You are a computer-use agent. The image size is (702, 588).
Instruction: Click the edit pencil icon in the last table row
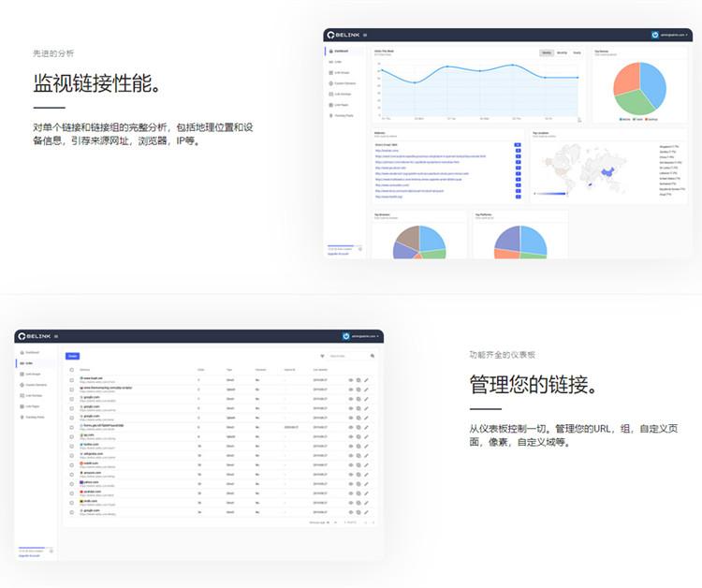click(x=366, y=512)
